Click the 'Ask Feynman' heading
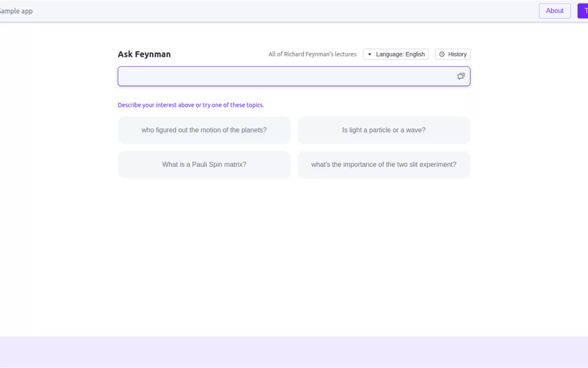This screenshot has width=588, height=368. point(144,54)
